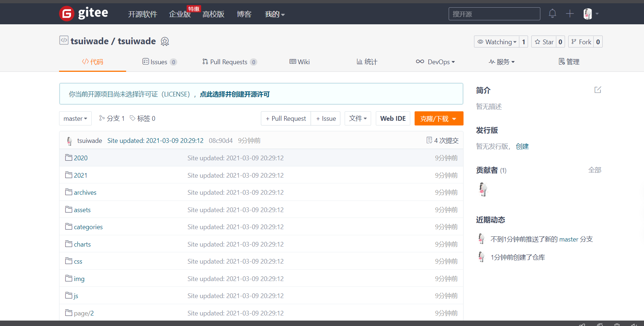Click 点此选择并创建开源许可 link
This screenshot has height=326, width=644.
(235, 94)
